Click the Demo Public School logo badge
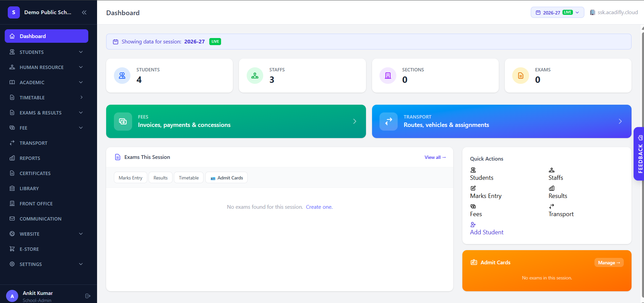Screen dimensions: 644x303 click(14, 12)
